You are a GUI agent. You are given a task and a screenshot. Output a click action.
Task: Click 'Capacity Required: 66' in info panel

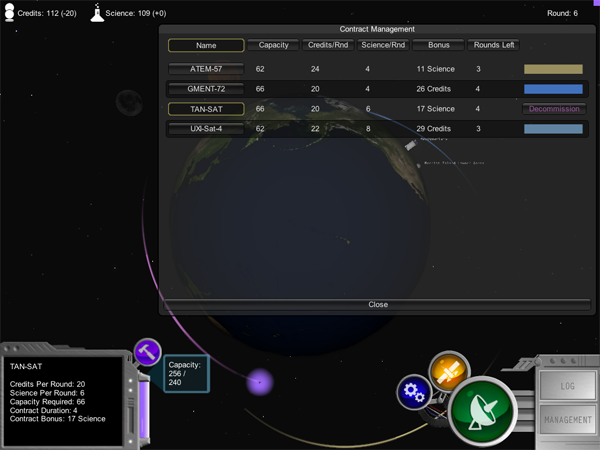[x=47, y=401]
